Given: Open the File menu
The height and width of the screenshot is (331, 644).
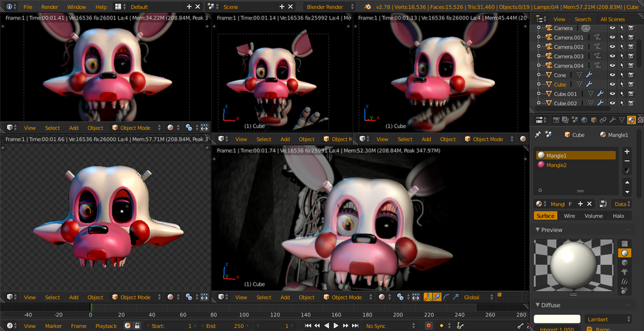Looking at the screenshot, I should pos(28,7).
